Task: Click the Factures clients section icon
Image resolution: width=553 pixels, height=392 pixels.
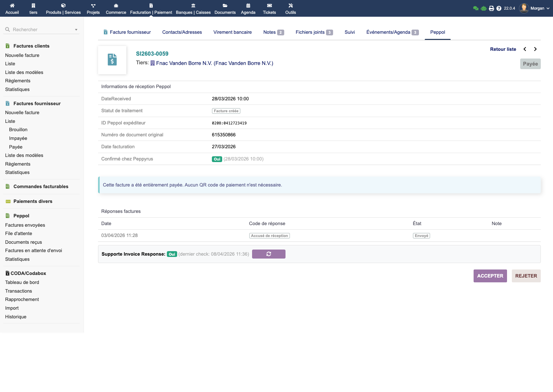Action: point(8,46)
